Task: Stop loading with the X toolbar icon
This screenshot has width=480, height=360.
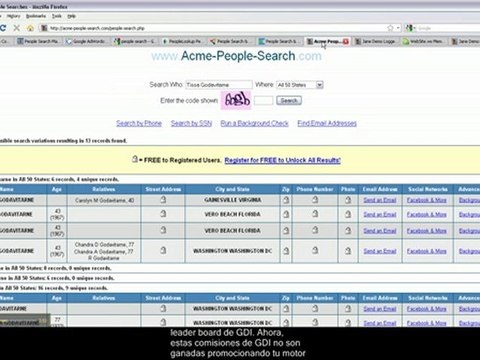Action: click(17, 28)
